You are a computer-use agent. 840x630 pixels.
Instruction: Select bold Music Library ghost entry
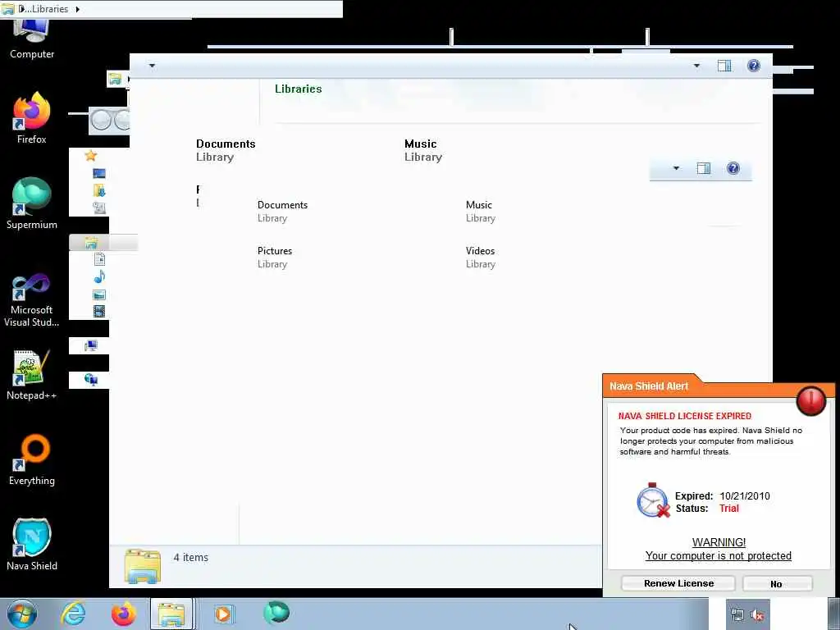tap(422, 150)
